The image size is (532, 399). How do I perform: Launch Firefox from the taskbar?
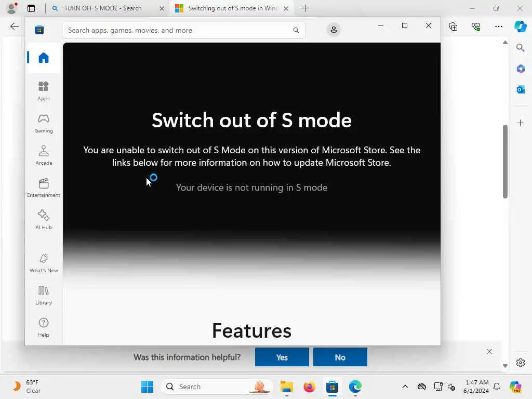pyautogui.click(x=309, y=387)
